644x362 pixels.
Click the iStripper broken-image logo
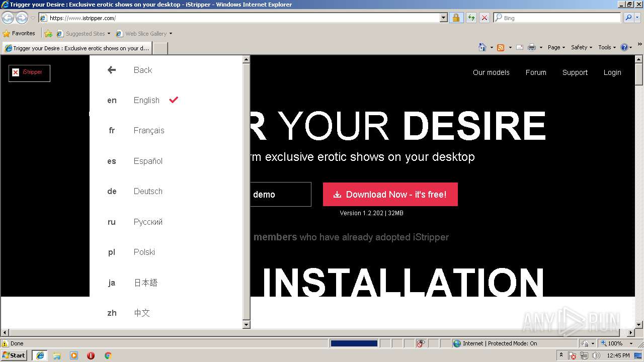point(29,72)
